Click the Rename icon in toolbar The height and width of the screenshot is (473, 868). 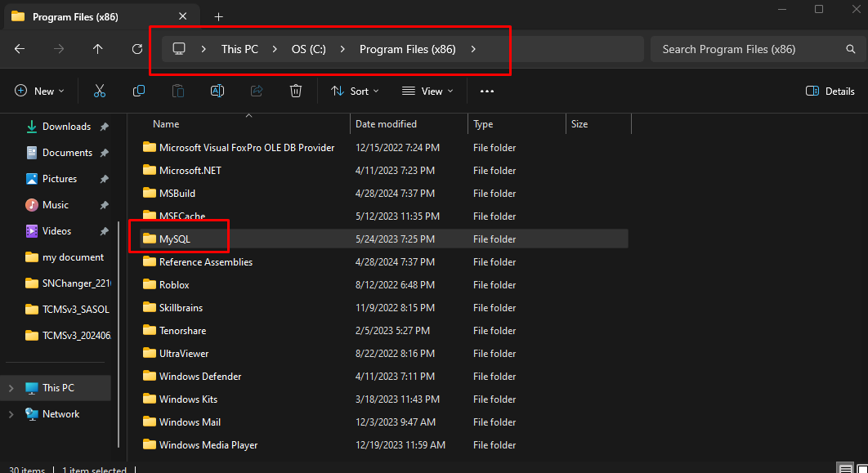coord(217,91)
